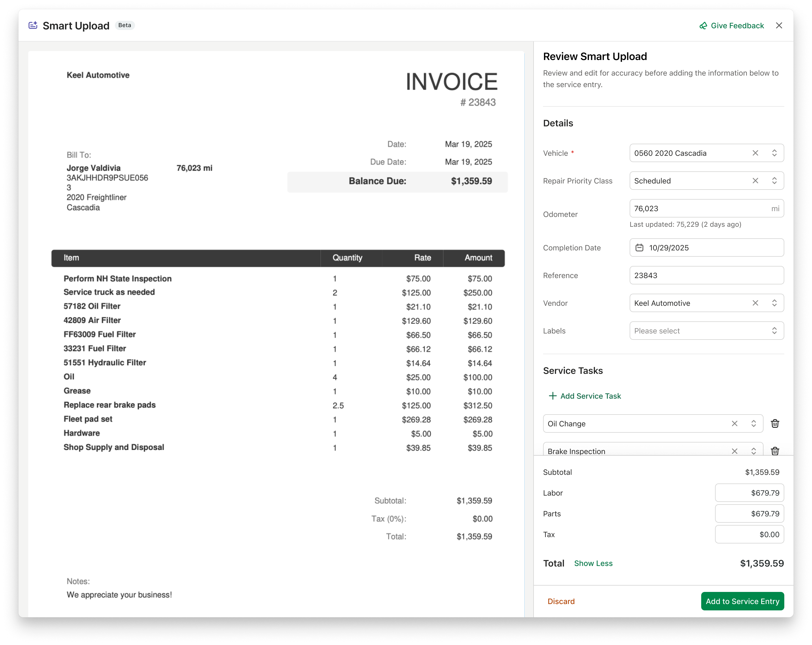This screenshot has width=812, height=645.
Task: Click Show Less next to Total
Action: click(593, 563)
